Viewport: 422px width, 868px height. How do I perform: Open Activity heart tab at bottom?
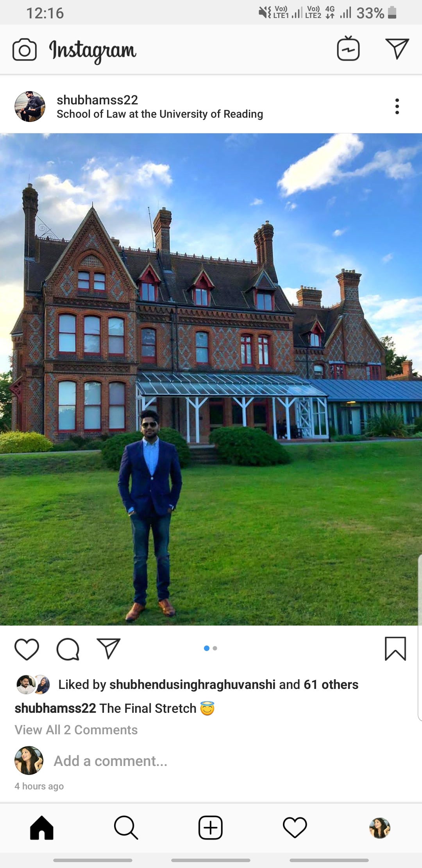click(x=295, y=828)
